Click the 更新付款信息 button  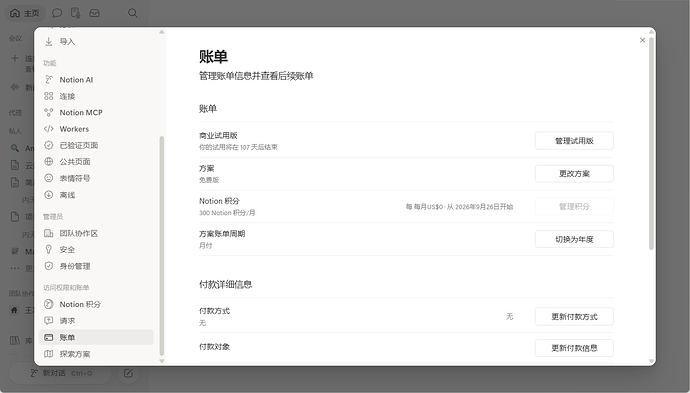[x=574, y=348]
